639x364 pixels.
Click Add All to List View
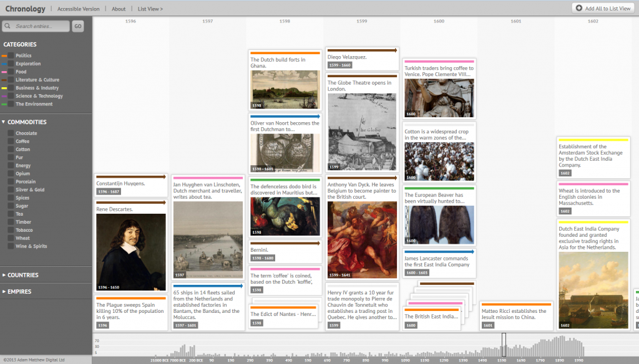pyautogui.click(x=603, y=8)
